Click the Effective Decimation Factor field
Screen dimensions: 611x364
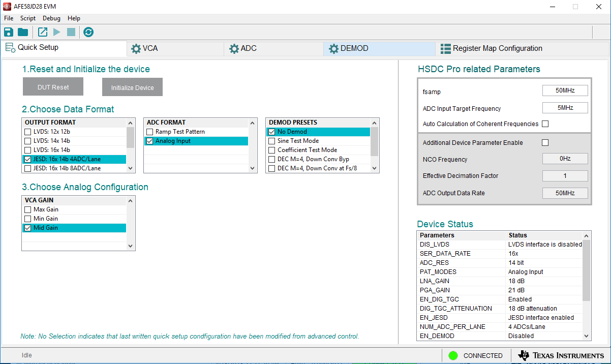tap(565, 176)
